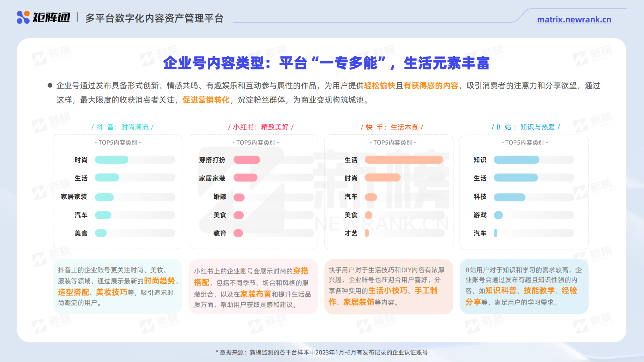
Task: Click the 小红书 教育 bar
Action: click(238, 233)
